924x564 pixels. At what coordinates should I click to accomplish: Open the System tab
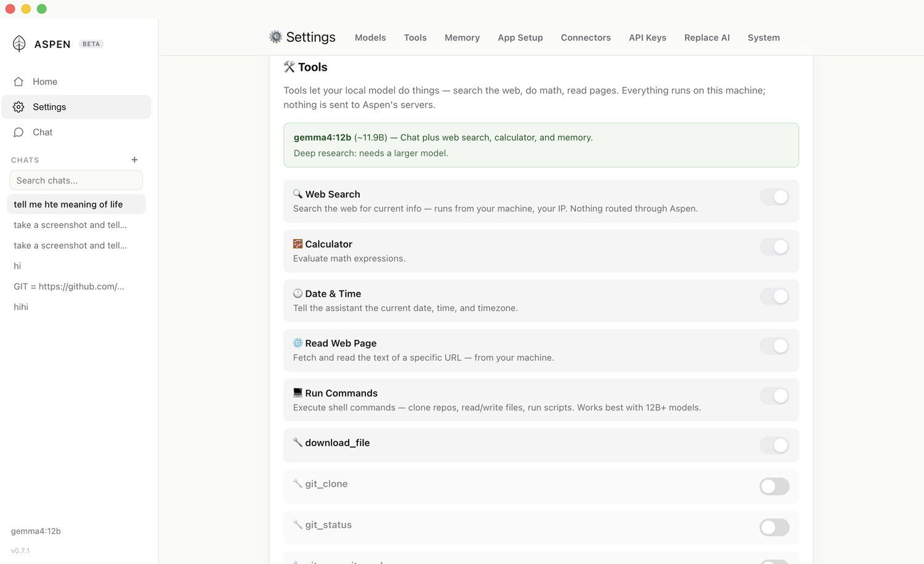pos(763,38)
